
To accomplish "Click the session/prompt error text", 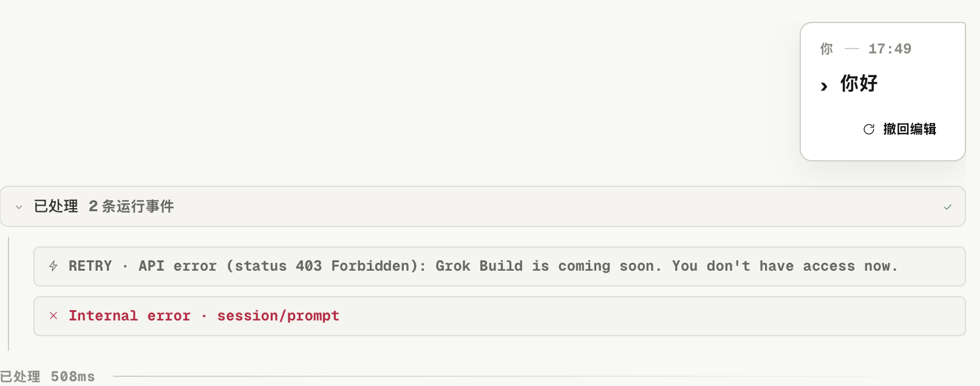I will 278,316.
